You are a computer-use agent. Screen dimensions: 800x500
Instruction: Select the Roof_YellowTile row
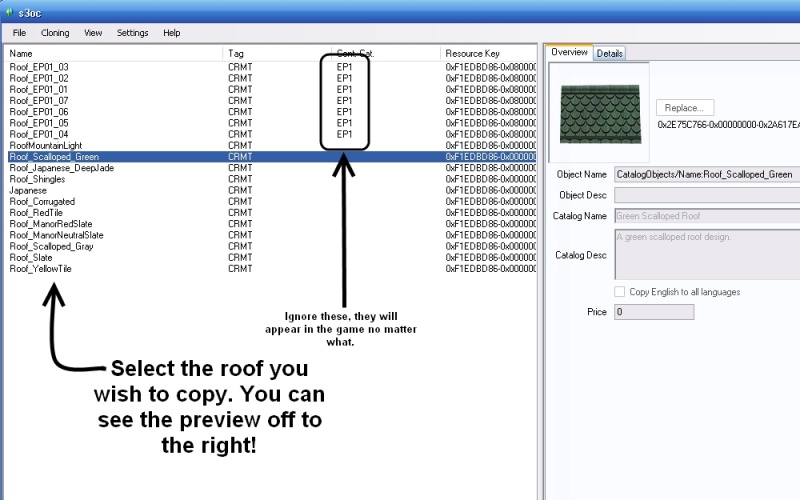point(40,269)
